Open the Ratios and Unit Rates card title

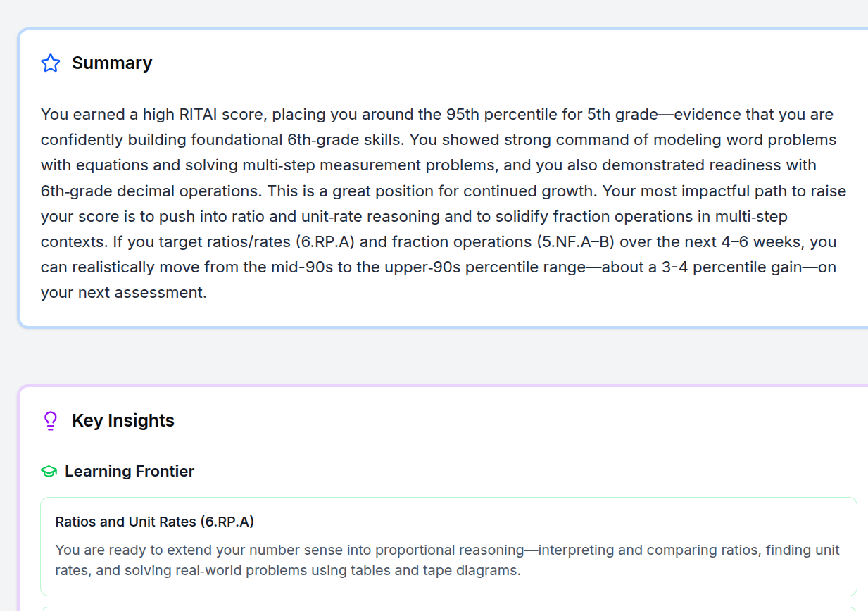click(x=154, y=522)
